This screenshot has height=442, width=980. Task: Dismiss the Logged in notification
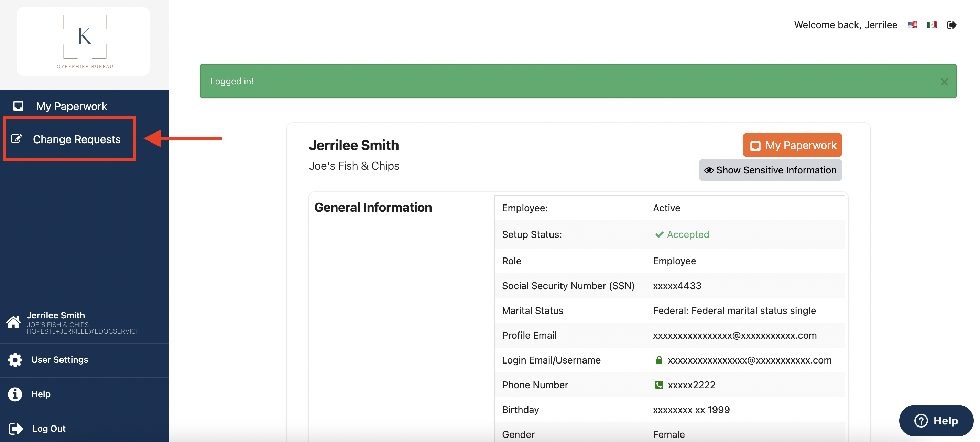(x=944, y=81)
